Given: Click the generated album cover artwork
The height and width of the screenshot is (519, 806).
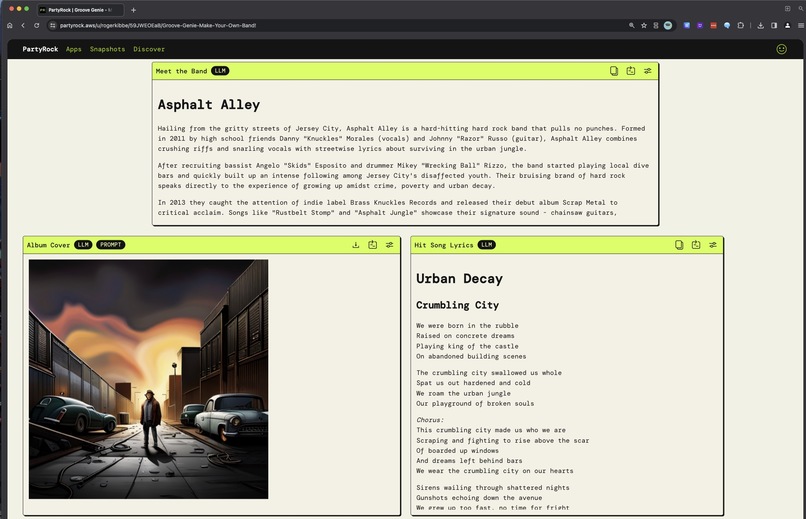Looking at the screenshot, I should [149, 379].
